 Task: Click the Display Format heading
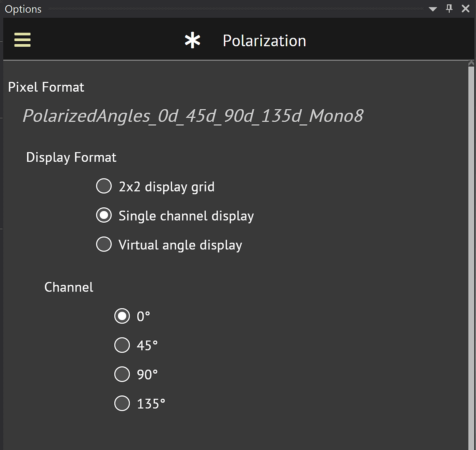[x=71, y=157]
